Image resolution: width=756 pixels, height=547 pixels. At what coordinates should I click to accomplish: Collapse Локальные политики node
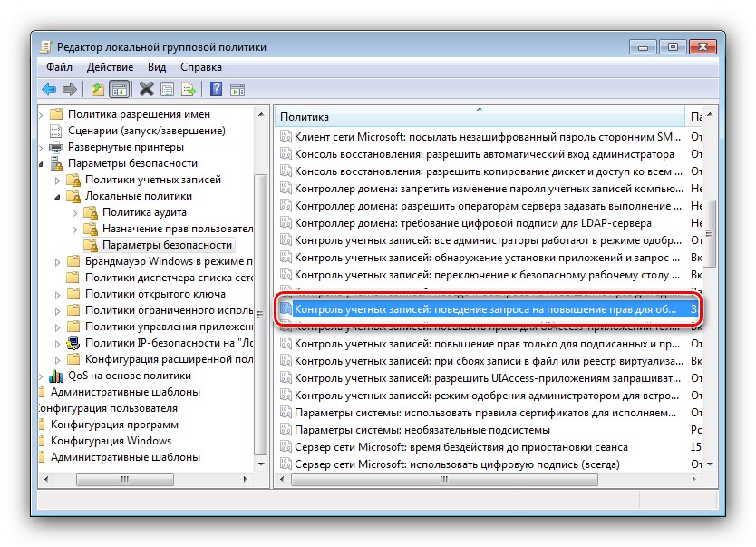tap(57, 197)
